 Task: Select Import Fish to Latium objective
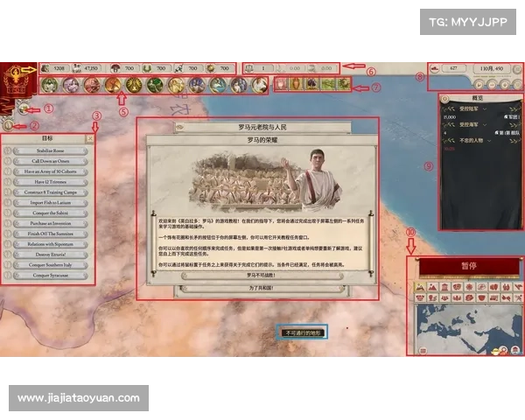[x=50, y=203]
